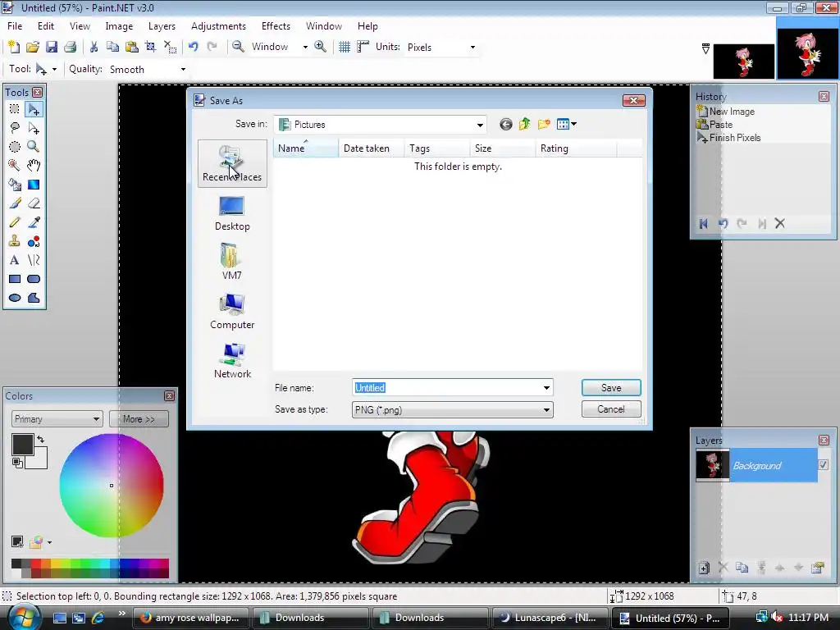Click the swap primary/secondary colors arrow
This screenshot has height=630, width=840.
tap(41, 440)
